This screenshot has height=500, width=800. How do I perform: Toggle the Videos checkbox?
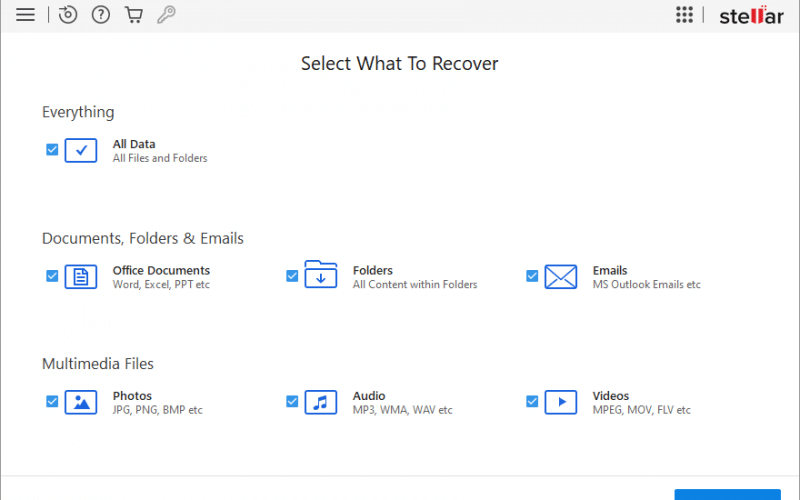pyautogui.click(x=532, y=402)
